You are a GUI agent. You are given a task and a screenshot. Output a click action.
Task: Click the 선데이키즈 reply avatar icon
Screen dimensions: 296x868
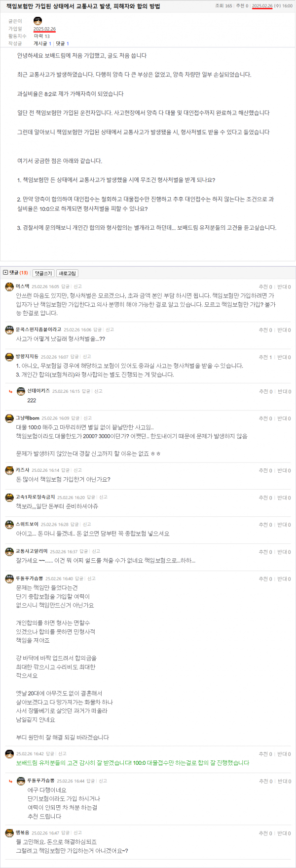(21, 391)
